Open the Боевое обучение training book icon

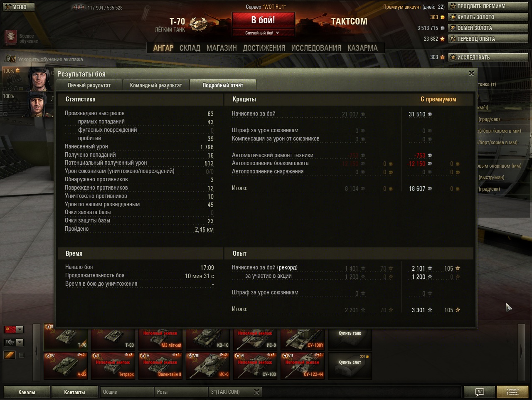(x=11, y=38)
